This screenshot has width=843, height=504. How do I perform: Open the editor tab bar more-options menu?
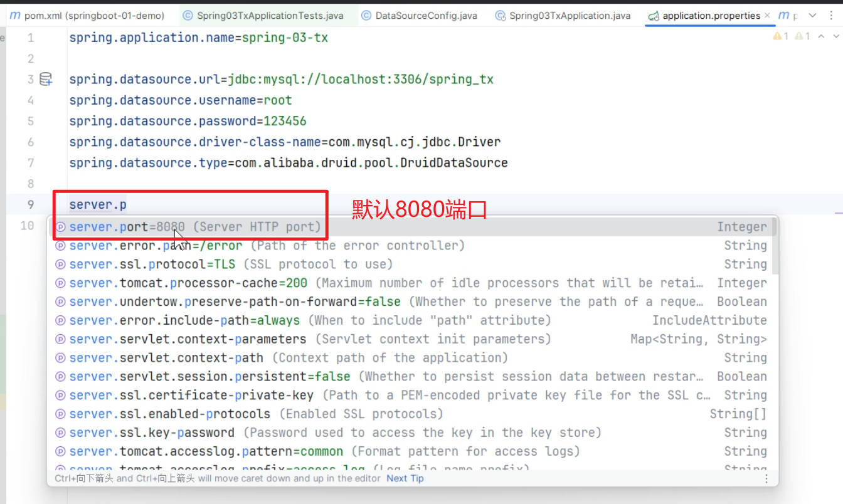(832, 16)
